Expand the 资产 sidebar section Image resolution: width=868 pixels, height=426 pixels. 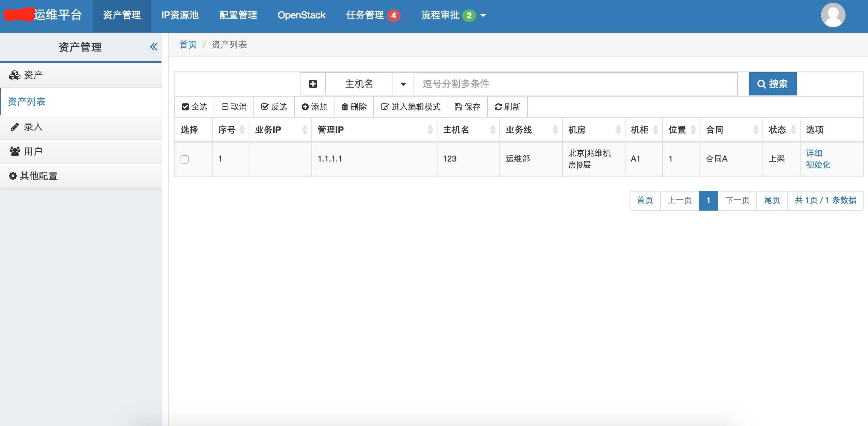[81, 75]
